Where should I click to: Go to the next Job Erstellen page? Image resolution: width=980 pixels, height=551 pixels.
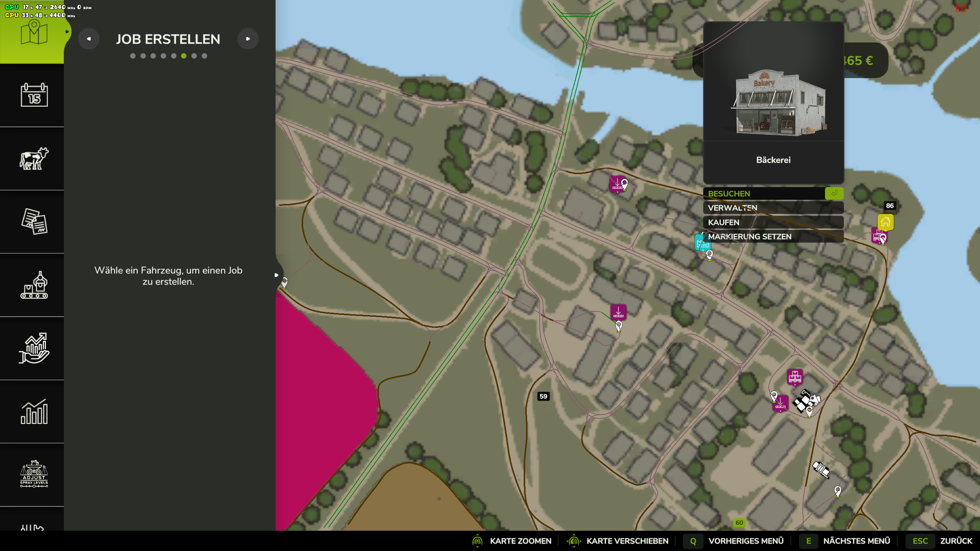coord(248,39)
